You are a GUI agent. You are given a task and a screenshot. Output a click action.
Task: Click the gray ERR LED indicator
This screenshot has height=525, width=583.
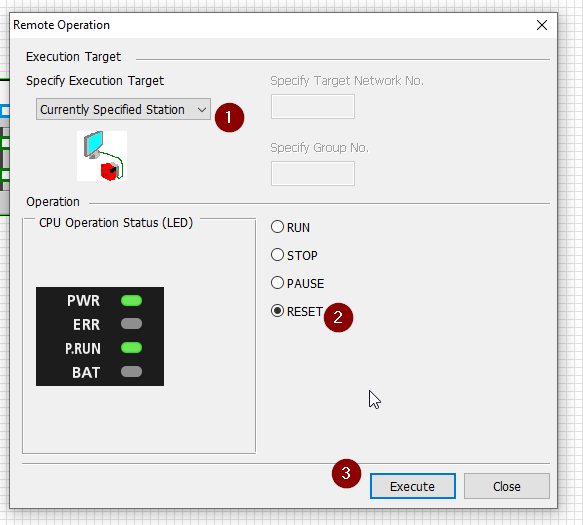point(131,324)
